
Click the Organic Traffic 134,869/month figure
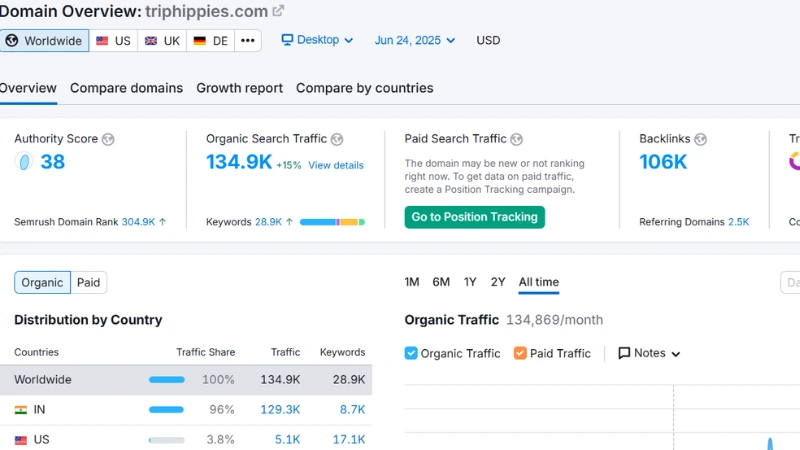coord(554,320)
